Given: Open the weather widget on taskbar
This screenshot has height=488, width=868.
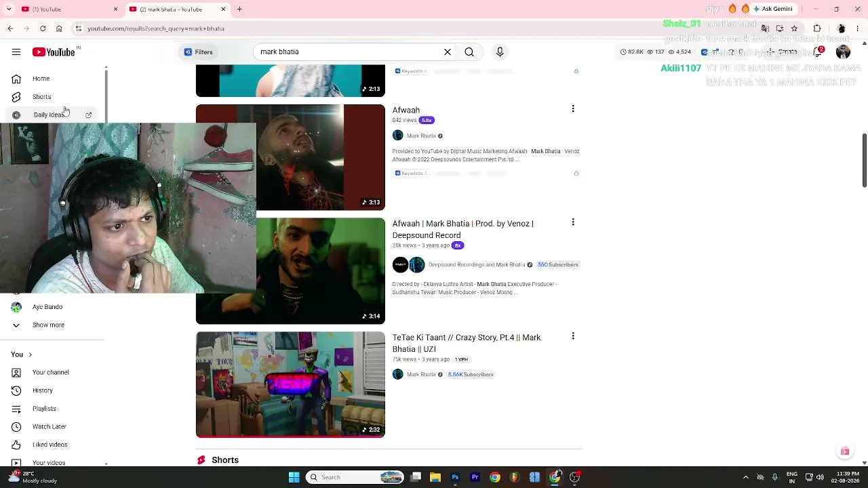Looking at the screenshot, I should tap(33, 477).
